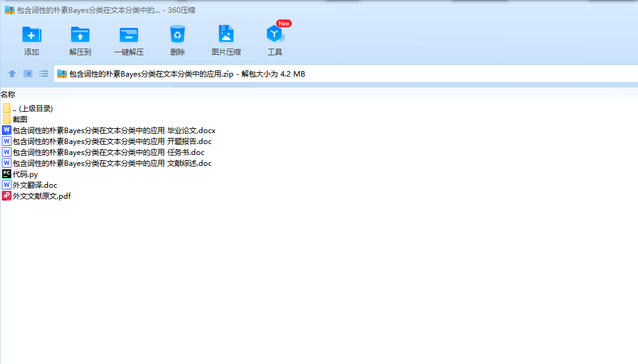The width and height of the screenshot is (638, 364).
Task: Switch to the list view icon
Action: pos(44,74)
